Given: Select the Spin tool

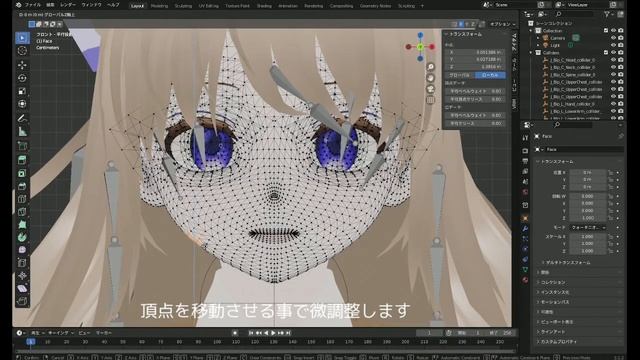Looking at the screenshot, I should point(22,237).
